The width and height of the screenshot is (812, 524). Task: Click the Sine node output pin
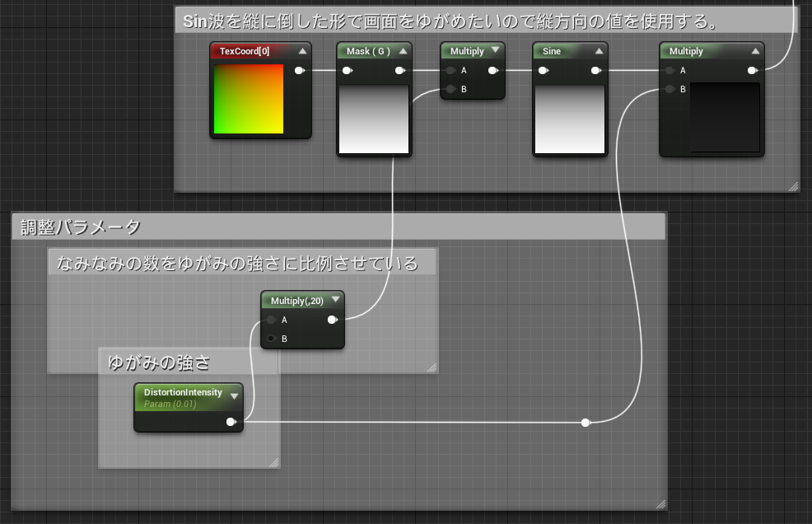point(596,71)
